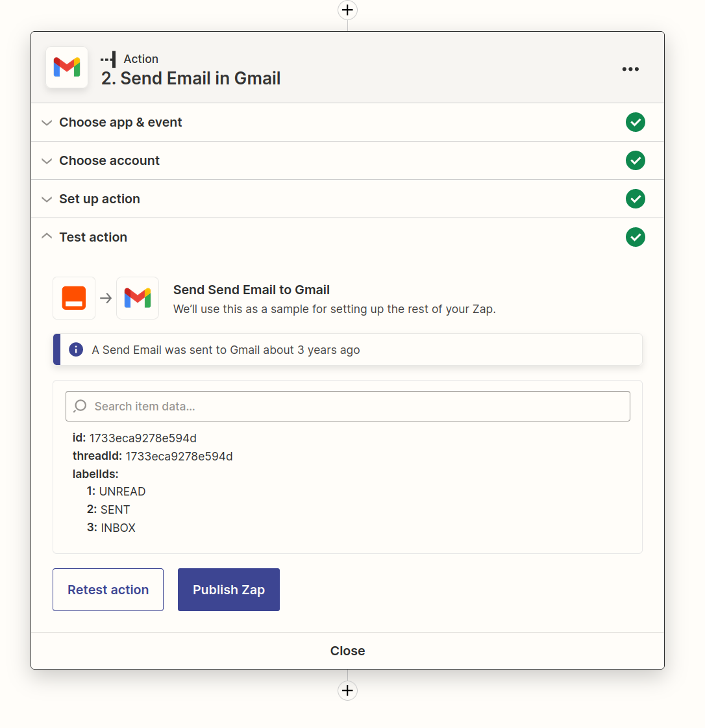Click the blue info icon in the notice
Image resolution: width=705 pixels, height=728 pixels.
pos(76,350)
